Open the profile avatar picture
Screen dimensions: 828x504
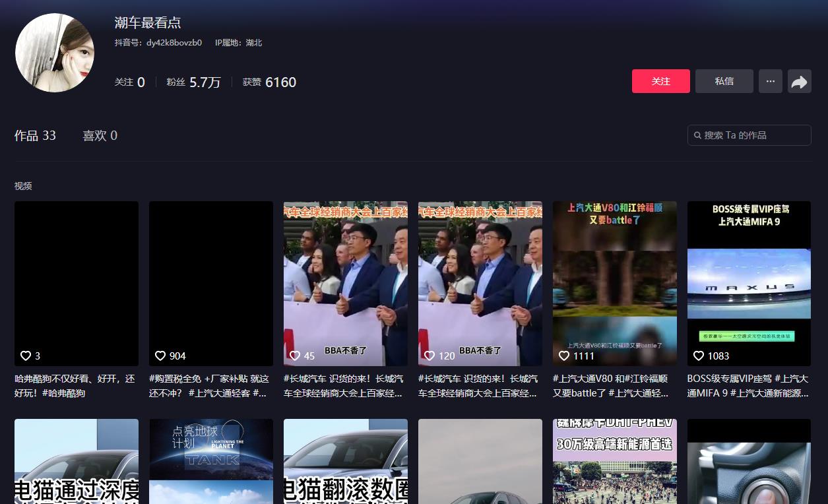pos(55,53)
